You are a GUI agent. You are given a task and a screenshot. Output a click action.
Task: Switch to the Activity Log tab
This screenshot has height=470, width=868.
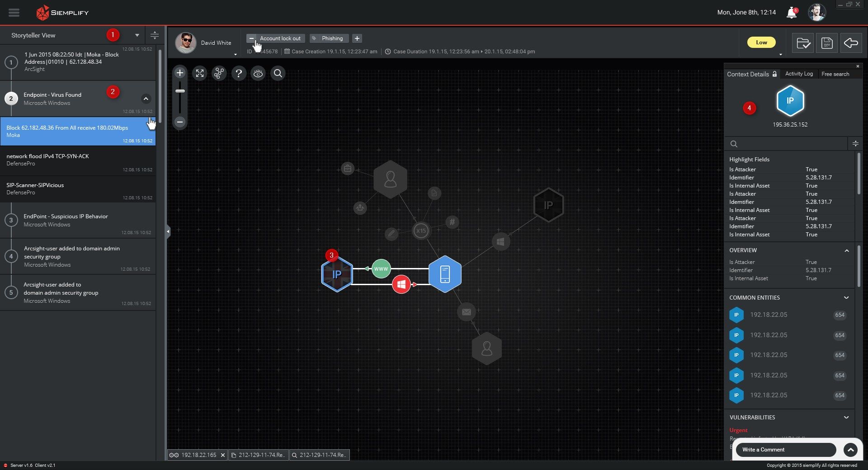pyautogui.click(x=799, y=74)
